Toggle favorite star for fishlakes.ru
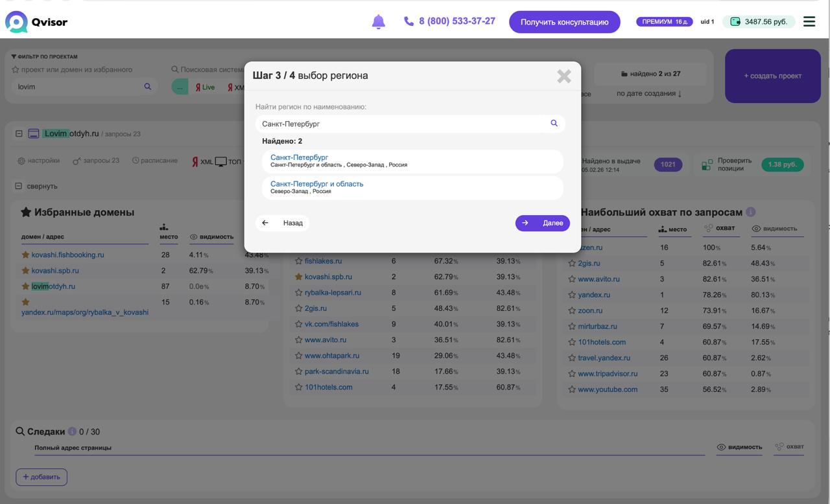The image size is (830, 504). pyautogui.click(x=298, y=261)
